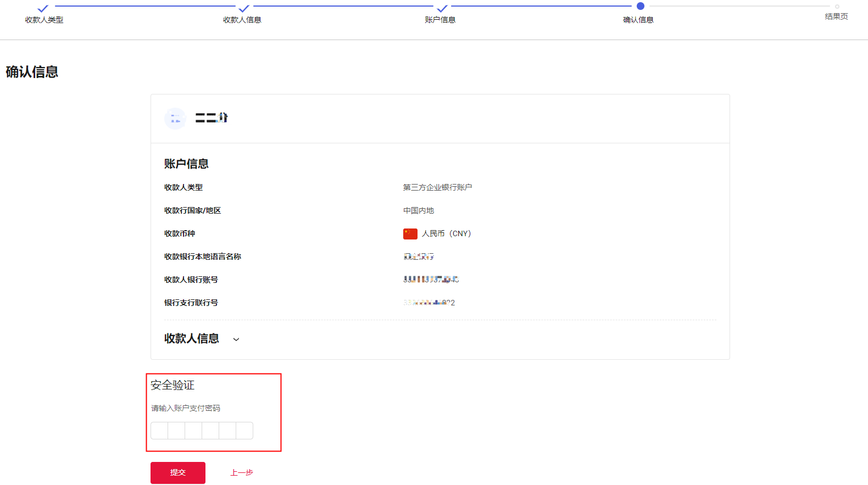Click the masked bank account number
The image size is (868, 485).
pyautogui.click(x=431, y=280)
